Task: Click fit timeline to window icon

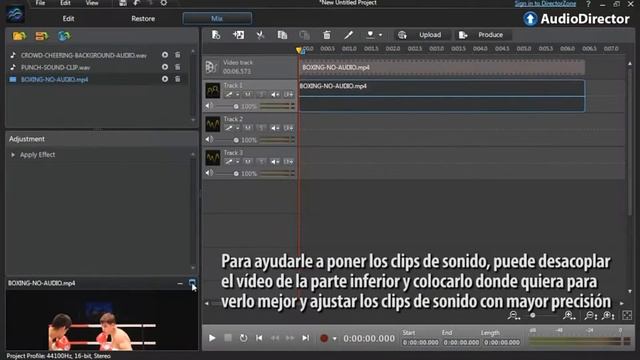Action: pyautogui.click(x=627, y=315)
